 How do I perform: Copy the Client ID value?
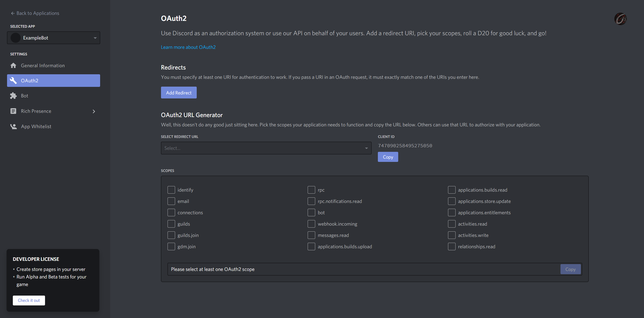pyautogui.click(x=388, y=157)
